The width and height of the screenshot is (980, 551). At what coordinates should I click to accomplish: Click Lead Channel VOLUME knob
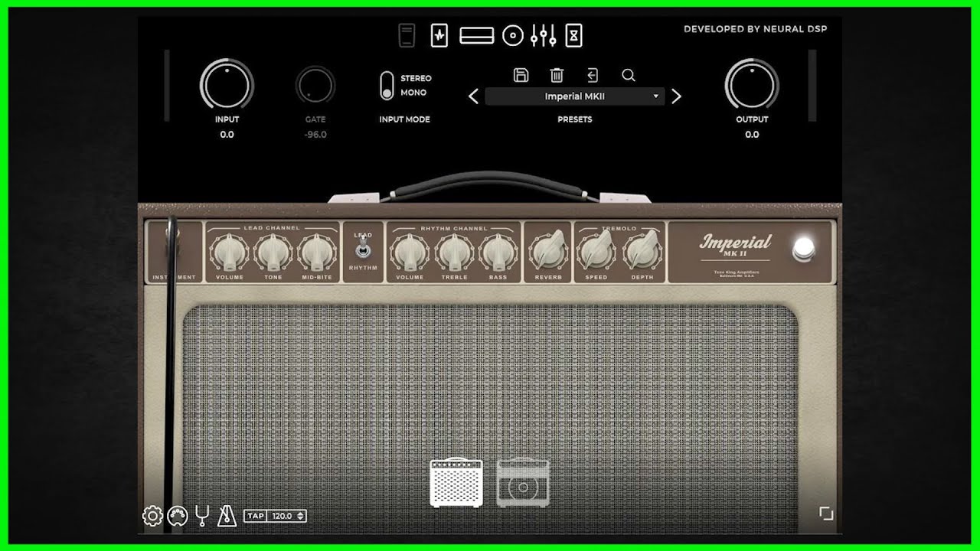coord(229,252)
